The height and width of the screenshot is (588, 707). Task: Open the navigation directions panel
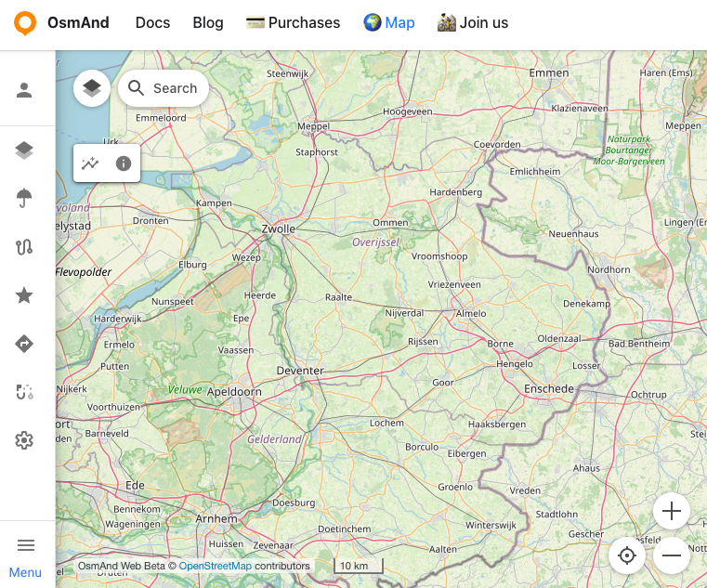point(25,344)
